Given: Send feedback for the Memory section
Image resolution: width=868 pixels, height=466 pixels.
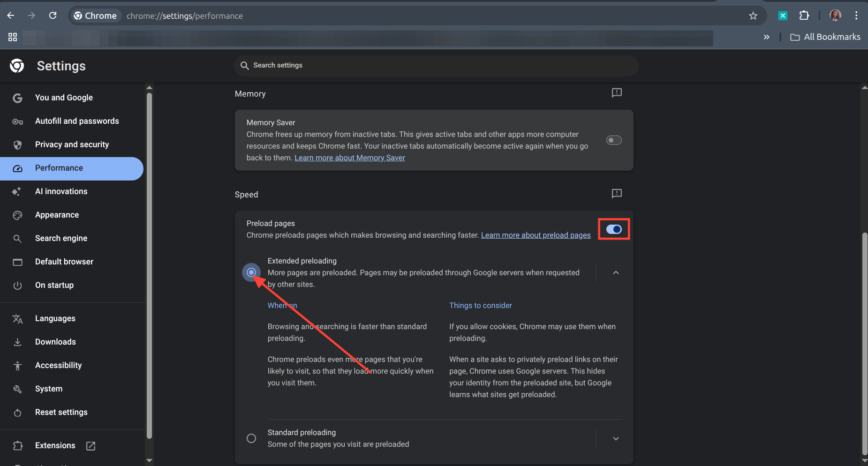Looking at the screenshot, I should tap(617, 93).
